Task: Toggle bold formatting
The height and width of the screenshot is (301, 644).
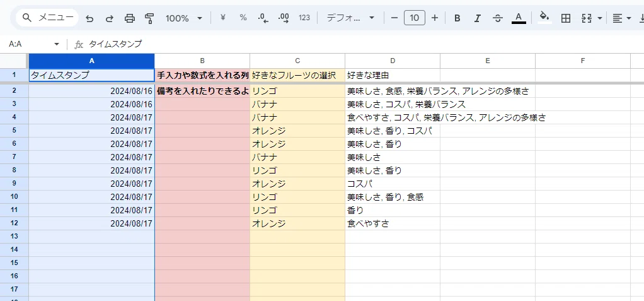Action: click(457, 18)
